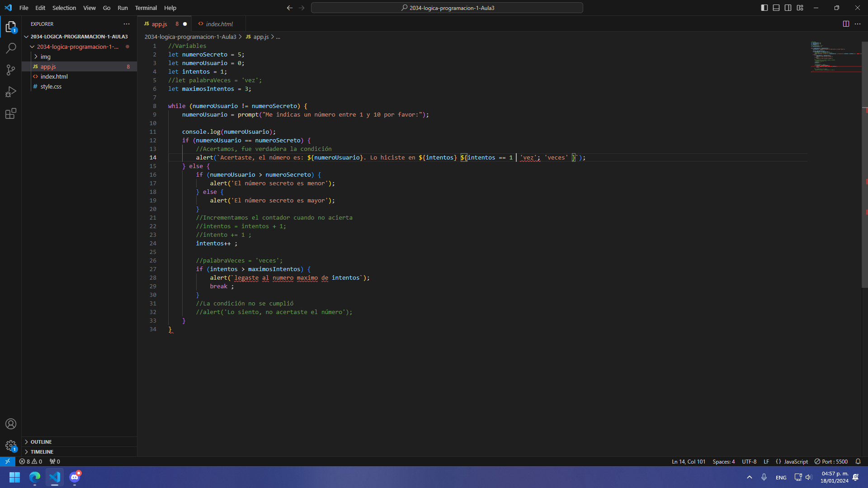This screenshot has width=868, height=488.
Task: Open the Terminal menu
Action: [146, 8]
